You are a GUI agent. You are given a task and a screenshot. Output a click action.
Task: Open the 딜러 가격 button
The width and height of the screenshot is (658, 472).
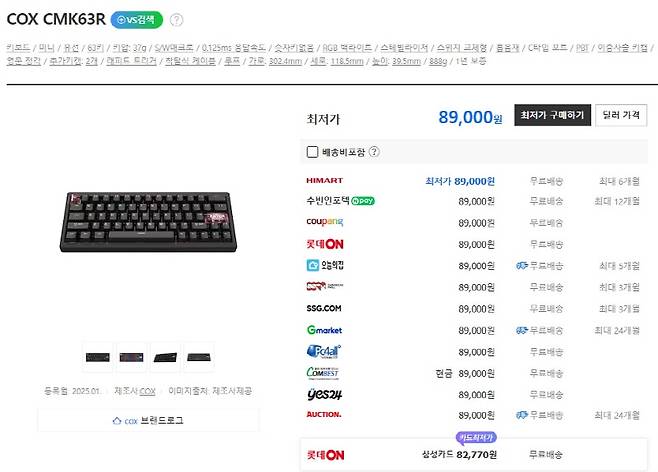[x=621, y=115]
